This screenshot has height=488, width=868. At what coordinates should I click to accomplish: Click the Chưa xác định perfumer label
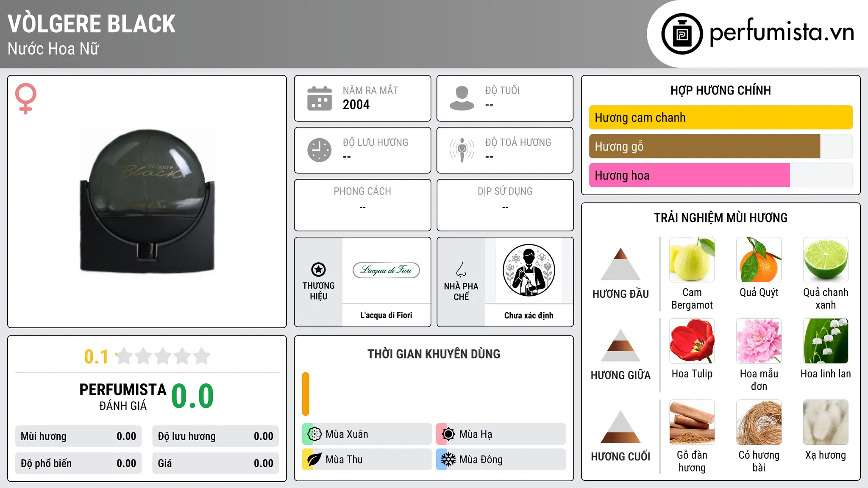click(529, 315)
